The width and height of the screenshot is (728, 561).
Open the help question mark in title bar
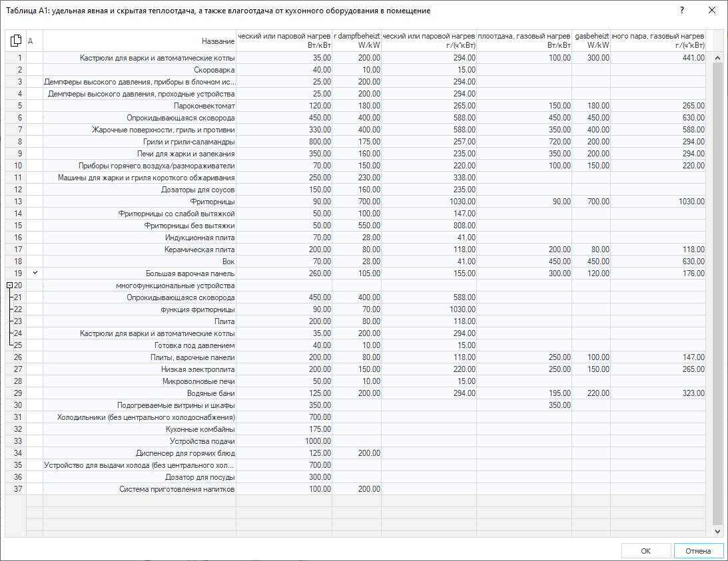point(681,10)
